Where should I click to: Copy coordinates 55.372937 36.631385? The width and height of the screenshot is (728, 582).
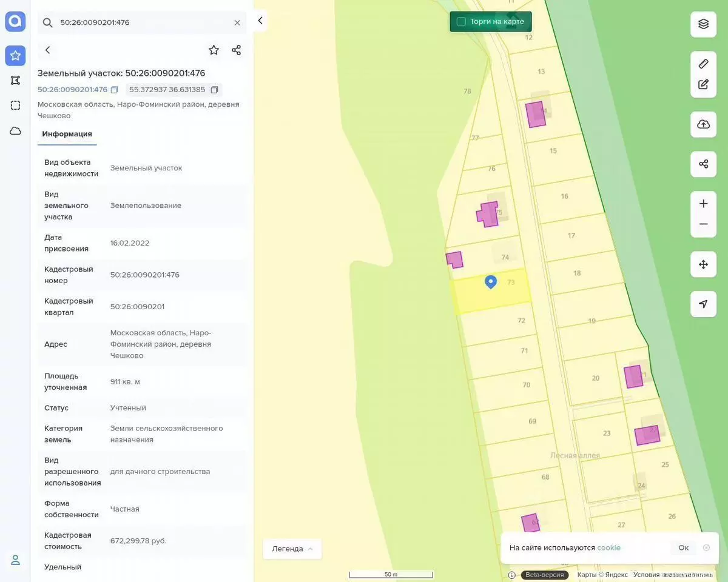[x=214, y=90]
